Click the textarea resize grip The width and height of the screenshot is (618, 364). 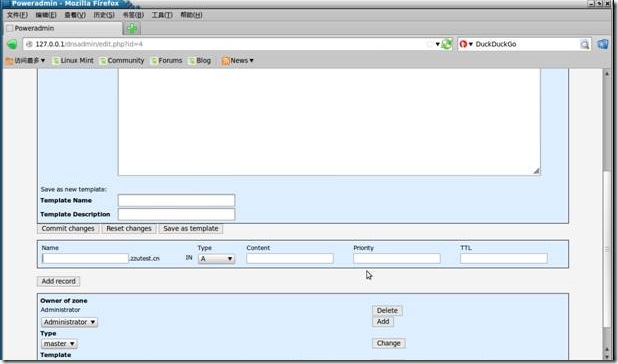tap(536, 171)
